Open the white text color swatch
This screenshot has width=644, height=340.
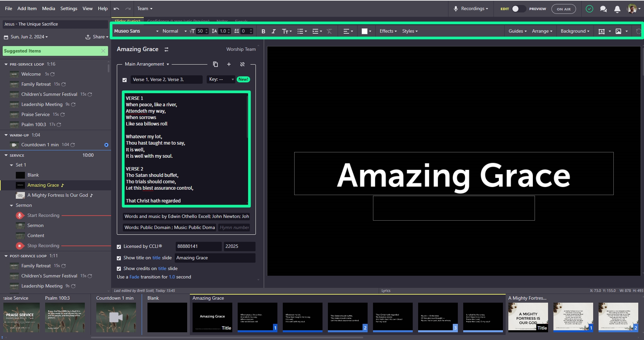pos(364,31)
